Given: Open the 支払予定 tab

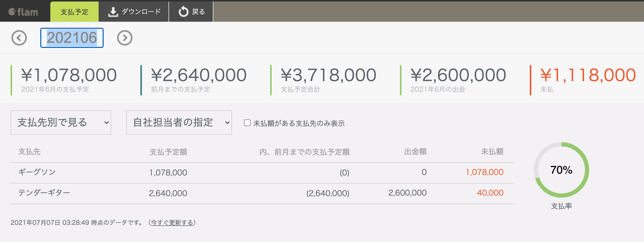Looking at the screenshot, I should 74,12.
